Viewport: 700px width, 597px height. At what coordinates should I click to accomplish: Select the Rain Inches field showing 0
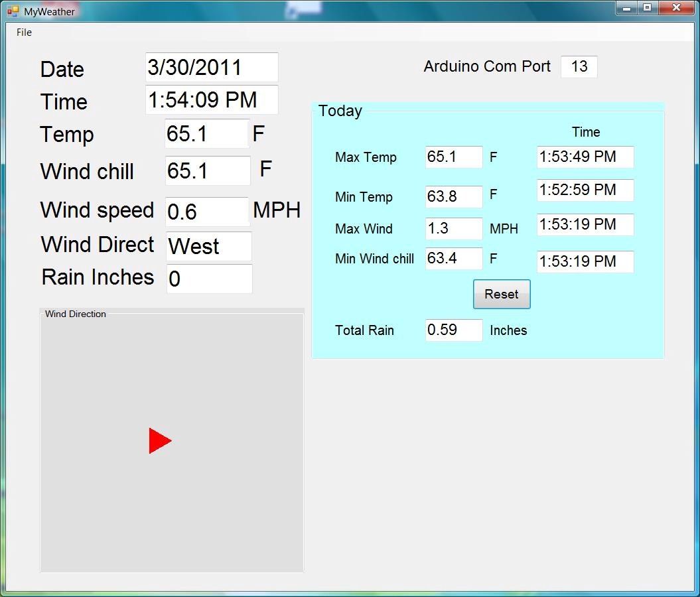coord(208,279)
